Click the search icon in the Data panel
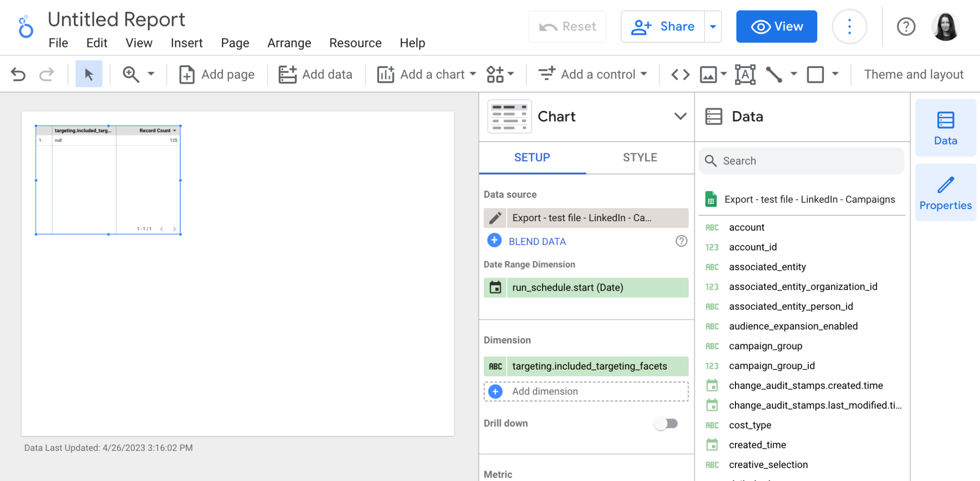 (x=711, y=161)
